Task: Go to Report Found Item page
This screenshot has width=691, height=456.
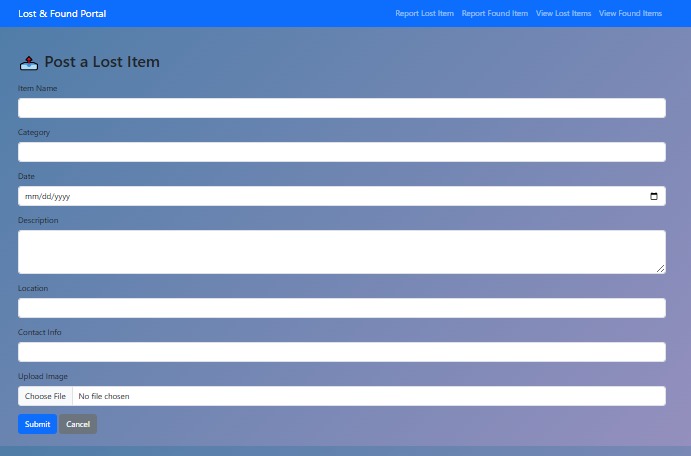Action: click(x=495, y=14)
